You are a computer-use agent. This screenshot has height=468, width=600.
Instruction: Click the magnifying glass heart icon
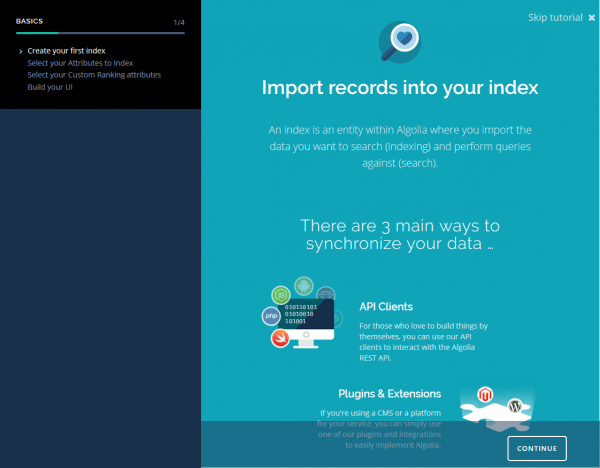click(x=400, y=42)
